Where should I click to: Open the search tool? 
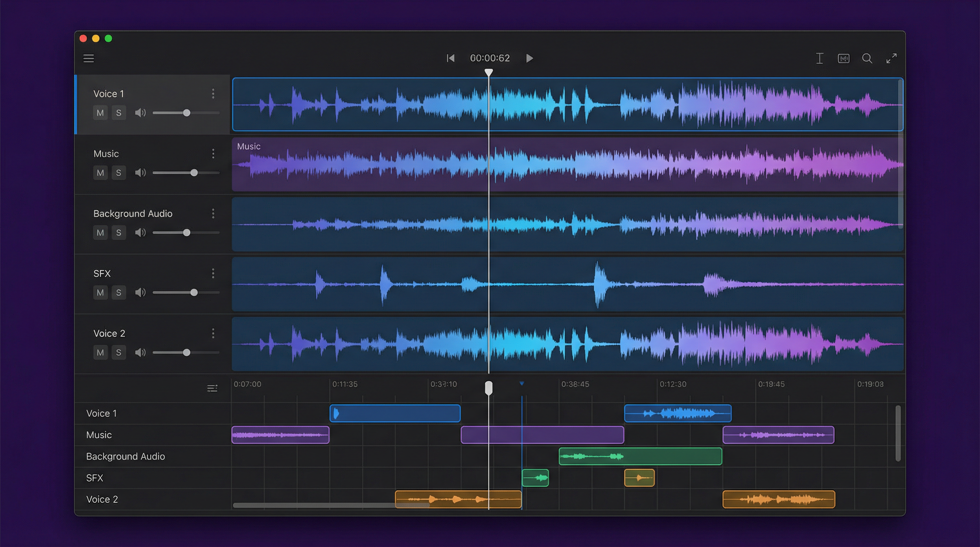tap(867, 58)
